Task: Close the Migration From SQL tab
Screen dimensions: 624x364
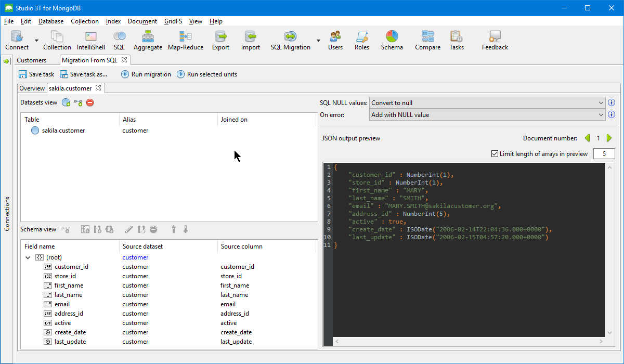Action: [124, 60]
